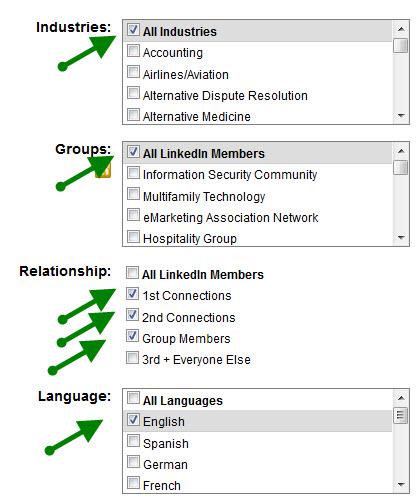The width and height of the screenshot is (420, 504).
Task: Click the yellow icon beside the Groups label
Action: [103, 171]
